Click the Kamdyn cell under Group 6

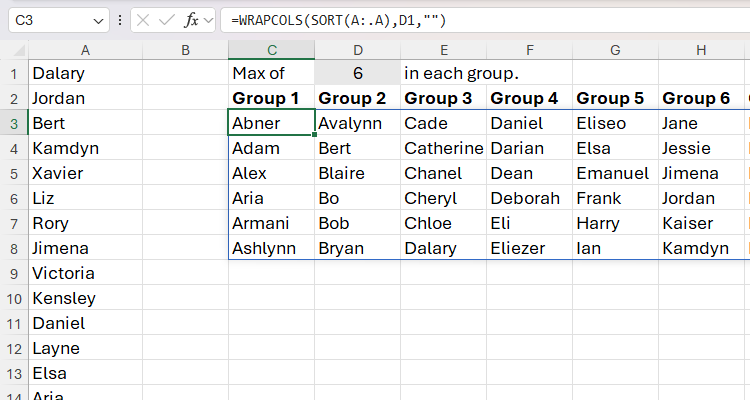click(700, 248)
